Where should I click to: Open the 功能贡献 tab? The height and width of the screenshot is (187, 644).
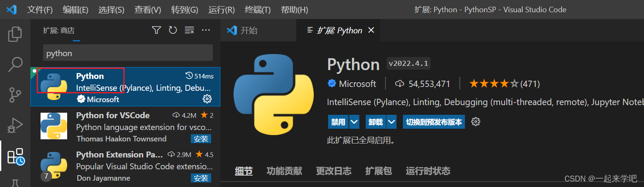[284, 171]
